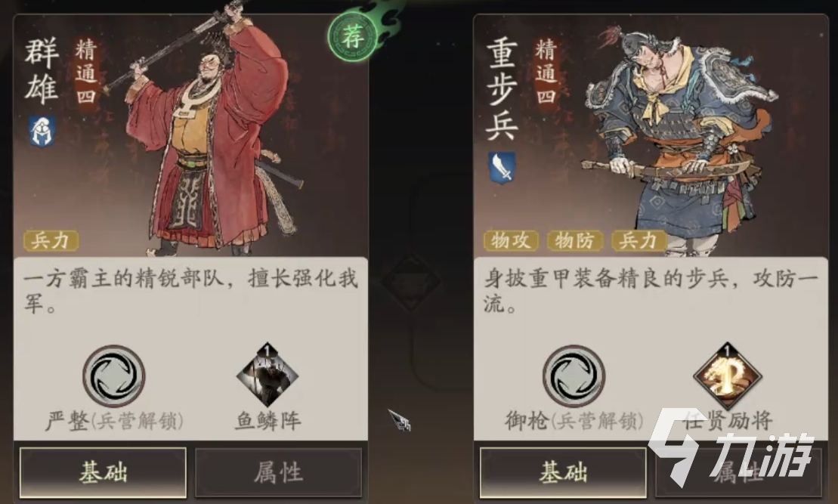This screenshot has height=504, width=838.
Task: Select the 群雄 warlord portrait in red robe
Action: tap(209, 131)
